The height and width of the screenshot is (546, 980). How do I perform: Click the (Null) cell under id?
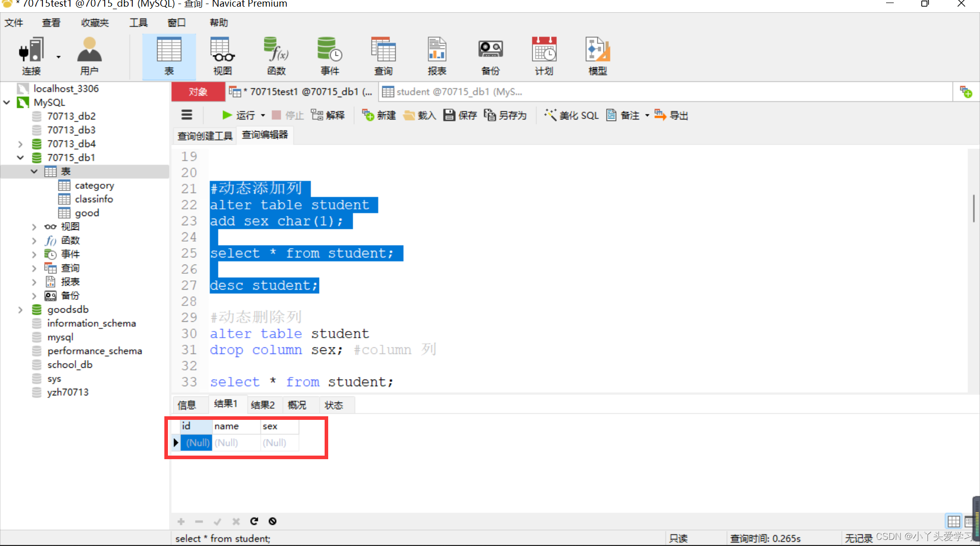pyautogui.click(x=198, y=443)
